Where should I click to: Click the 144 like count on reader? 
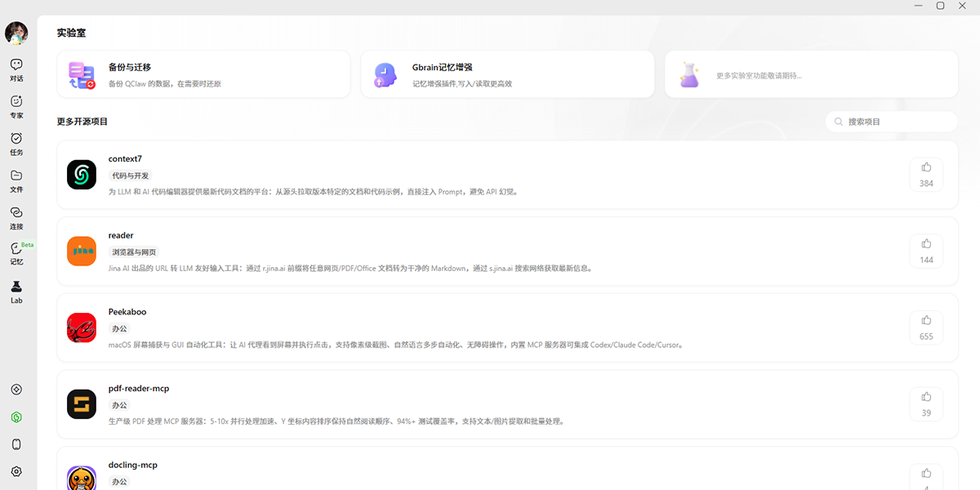click(x=926, y=261)
